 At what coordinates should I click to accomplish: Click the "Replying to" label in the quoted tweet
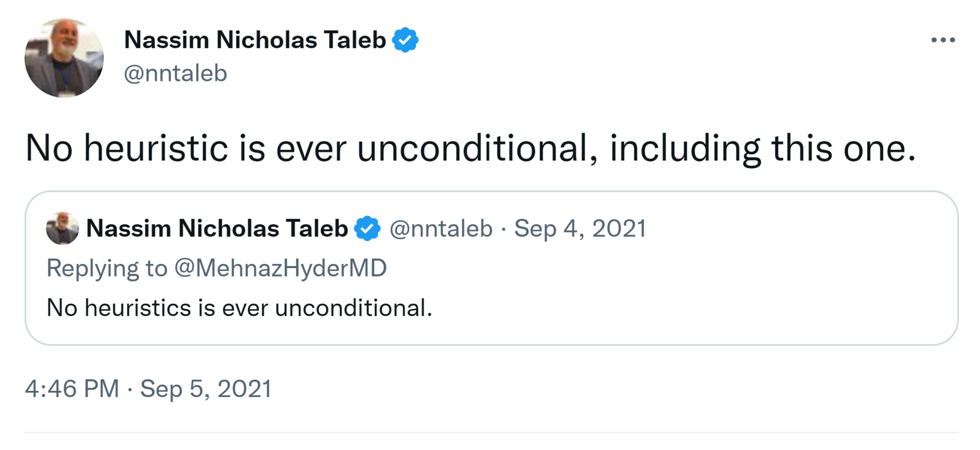tap(107, 268)
